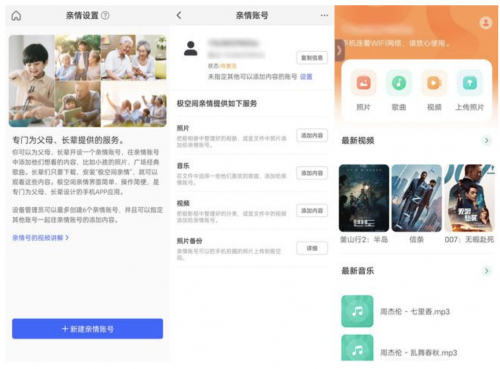Open the 歌曲 music note icon

coord(399,83)
